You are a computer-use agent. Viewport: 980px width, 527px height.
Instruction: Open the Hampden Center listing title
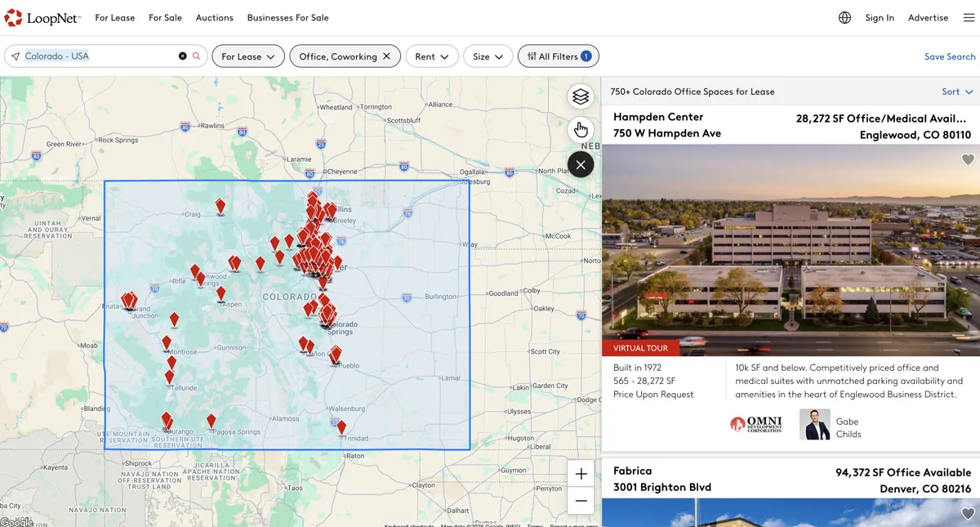658,117
